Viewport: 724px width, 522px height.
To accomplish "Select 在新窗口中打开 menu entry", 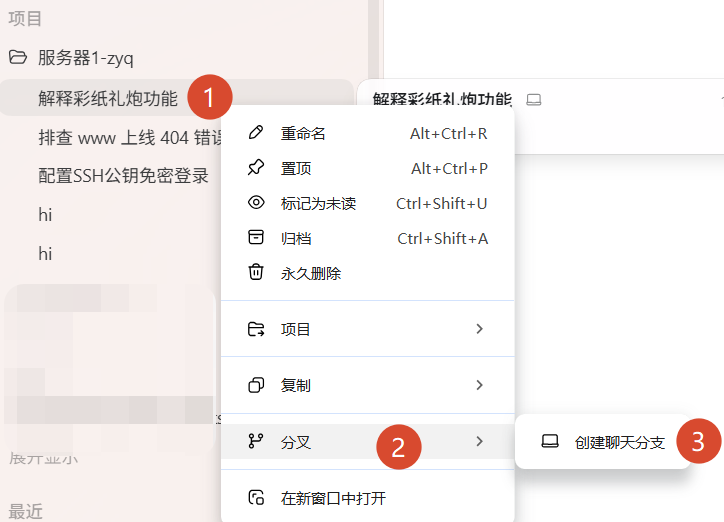I will click(368, 498).
